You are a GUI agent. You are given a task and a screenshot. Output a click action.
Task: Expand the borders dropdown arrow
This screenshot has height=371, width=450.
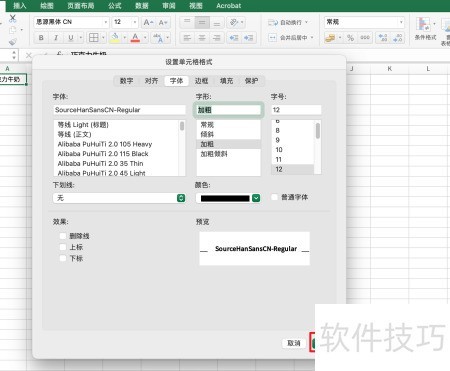tap(103, 38)
